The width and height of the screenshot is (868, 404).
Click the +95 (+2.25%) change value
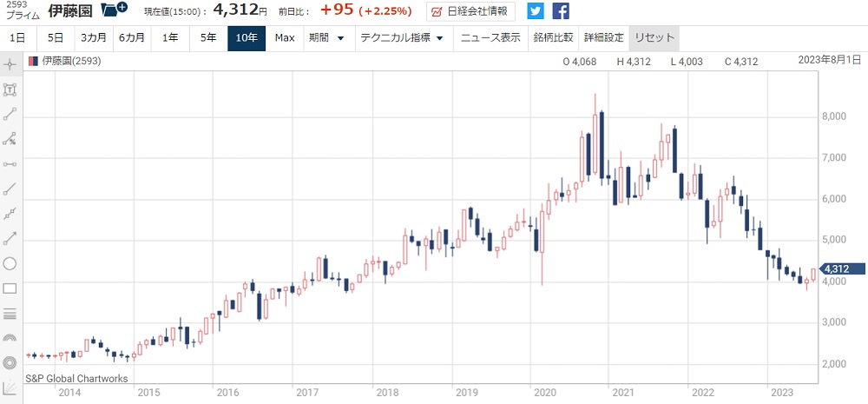[x=366, y=10]
